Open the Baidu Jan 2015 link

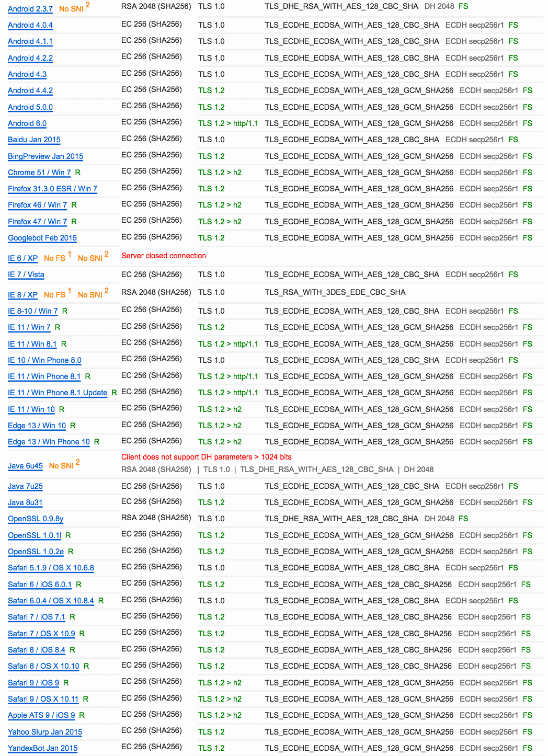pos(34,140)
